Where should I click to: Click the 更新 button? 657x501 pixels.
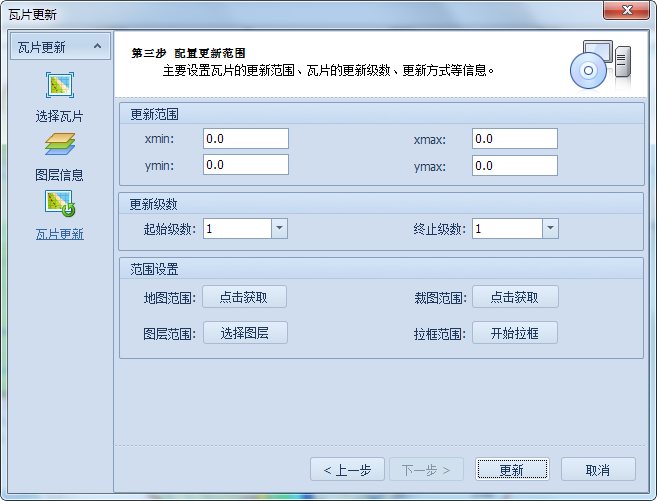click(x=512, y=470)
